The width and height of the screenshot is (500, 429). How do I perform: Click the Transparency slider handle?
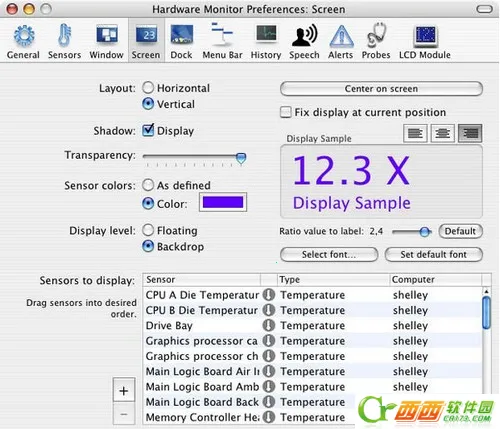tap(241, 158)
